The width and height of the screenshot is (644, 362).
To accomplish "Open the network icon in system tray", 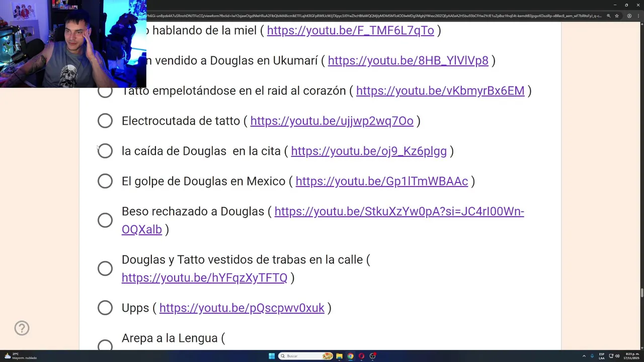I will pyautogui.click(x=611, y=356).
